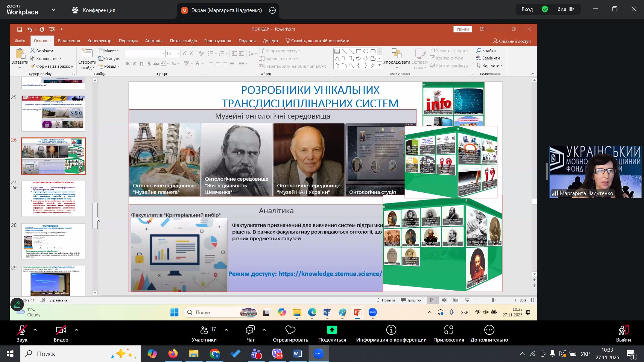
Task: Unmute audio with the Звук button
Action: [x=22, y=330]
